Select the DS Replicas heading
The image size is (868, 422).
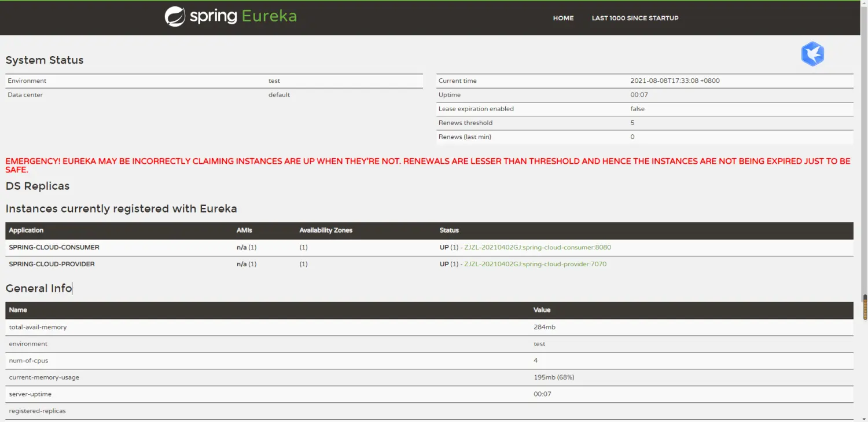tap(38, 186)
